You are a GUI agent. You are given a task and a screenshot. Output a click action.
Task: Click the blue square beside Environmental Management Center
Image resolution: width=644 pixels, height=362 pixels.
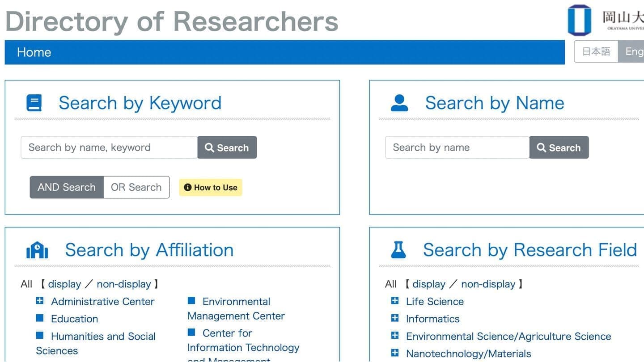click(191, 301)
